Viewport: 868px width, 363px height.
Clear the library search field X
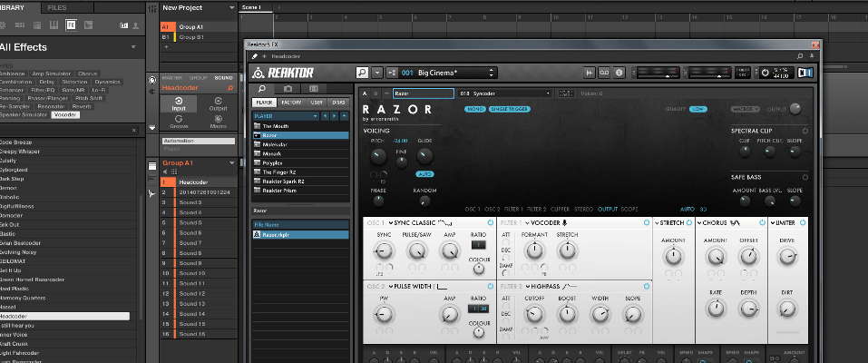pyautogui.click(x=133, y=131)
